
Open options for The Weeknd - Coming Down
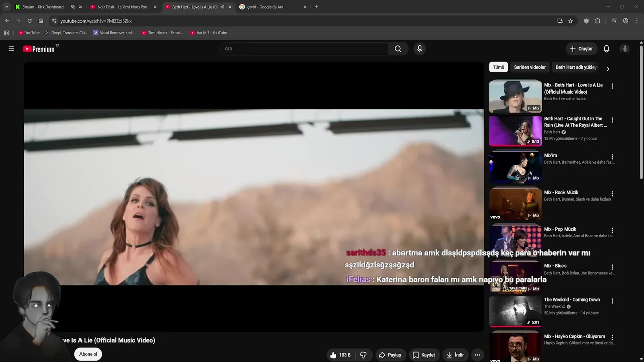click(x=612, y=301)
